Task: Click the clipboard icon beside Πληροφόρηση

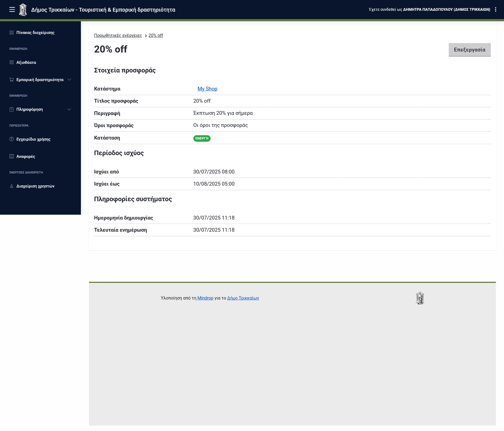Action: [x=12, y=109]
